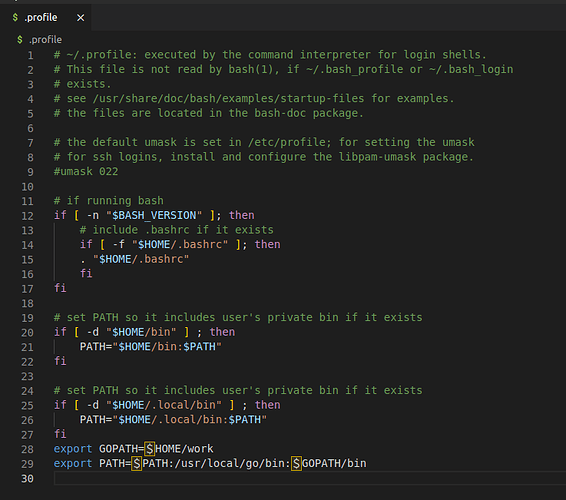Image resolution: width=566 pixels, height=500 pixels.
Task: Click '# if running bash' comment
Action: [x=109, y=201]
